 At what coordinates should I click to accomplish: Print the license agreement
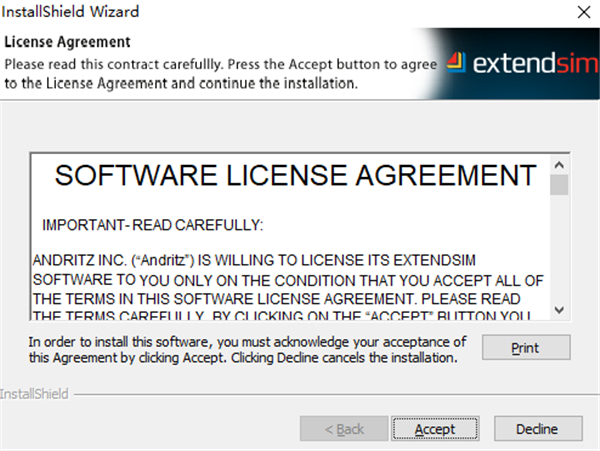(525, 347)
